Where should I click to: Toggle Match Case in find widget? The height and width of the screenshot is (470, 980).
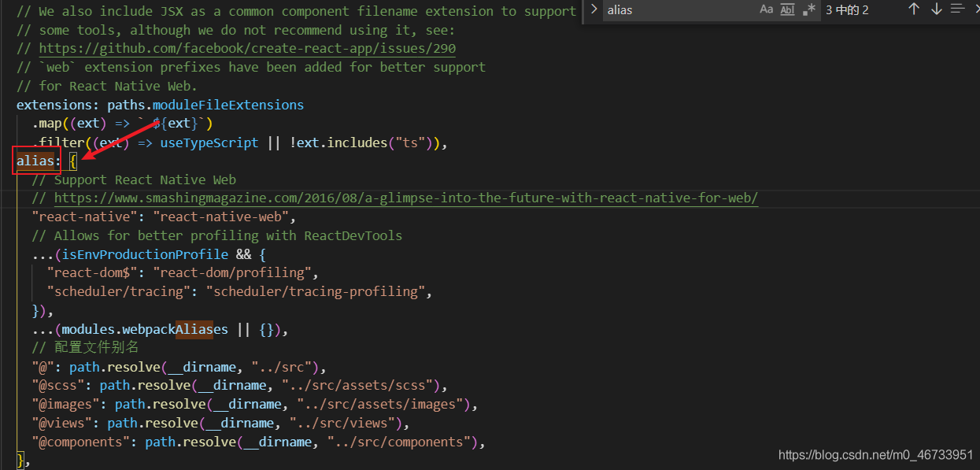[x=766, y=9]
